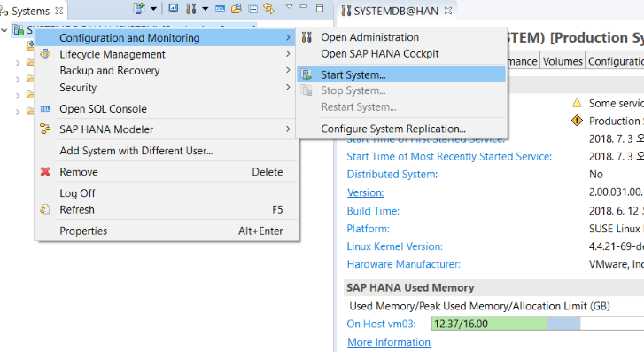
Task: Click the On Host vm03 link
Action: pos(381,324)
